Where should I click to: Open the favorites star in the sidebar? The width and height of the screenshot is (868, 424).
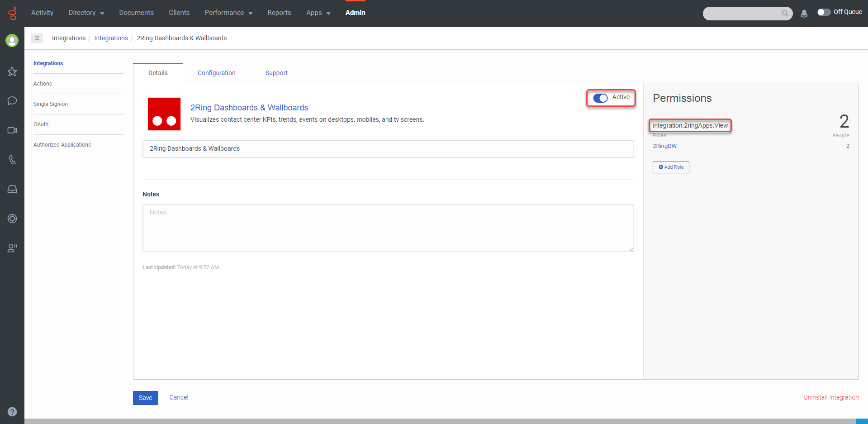coord(12,71)
